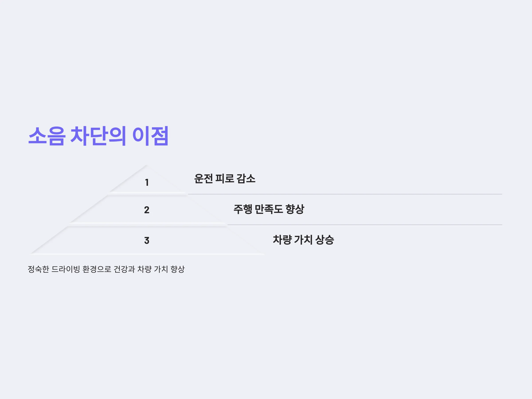Click the 차량 가치 상승 label
Screen dimensions: 532x399
[x=303, y=240]
